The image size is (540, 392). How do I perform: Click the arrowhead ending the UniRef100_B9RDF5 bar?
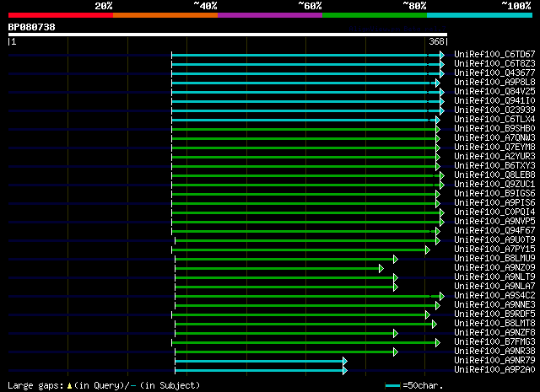(x=428, y=315)
